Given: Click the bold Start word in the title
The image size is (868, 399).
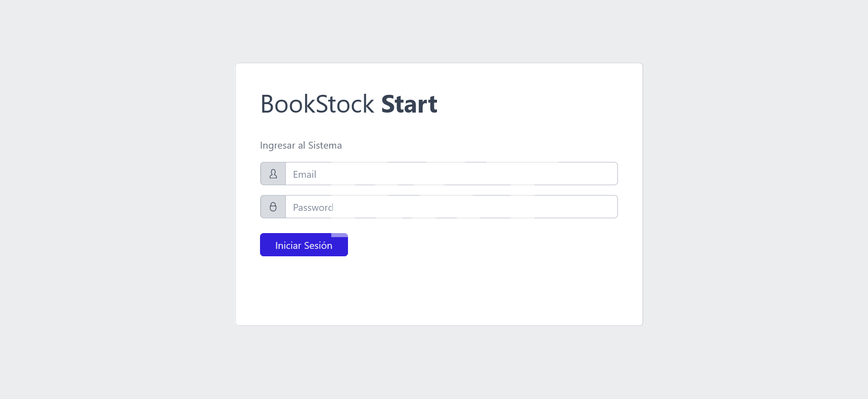Looking at the screenshot, I should click(409, 104).
